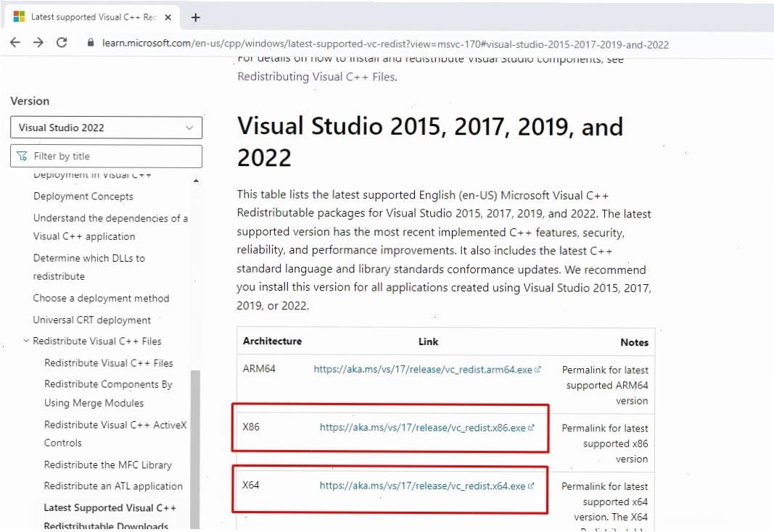
Task: Open the nested Redistribute Visual C++ Files page
Action: (x=109, y=363)
